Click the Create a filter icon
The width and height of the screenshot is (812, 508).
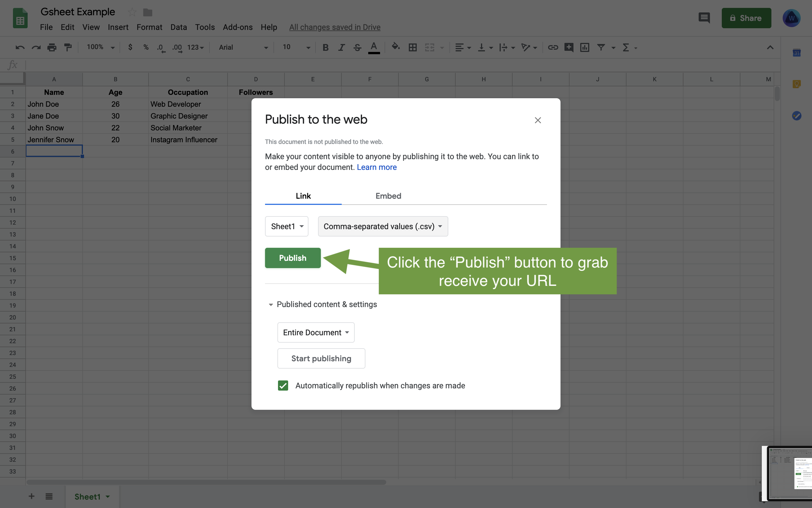coord(601,47)
